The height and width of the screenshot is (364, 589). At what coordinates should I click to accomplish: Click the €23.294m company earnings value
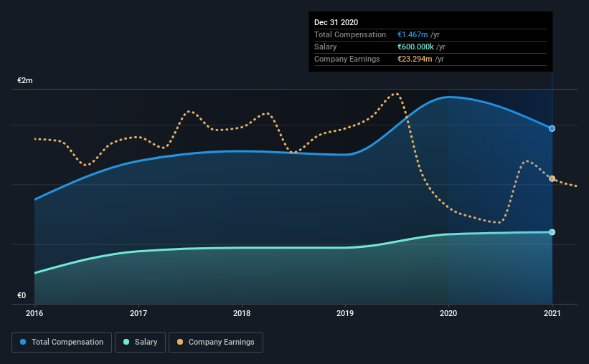coord(415,59)
